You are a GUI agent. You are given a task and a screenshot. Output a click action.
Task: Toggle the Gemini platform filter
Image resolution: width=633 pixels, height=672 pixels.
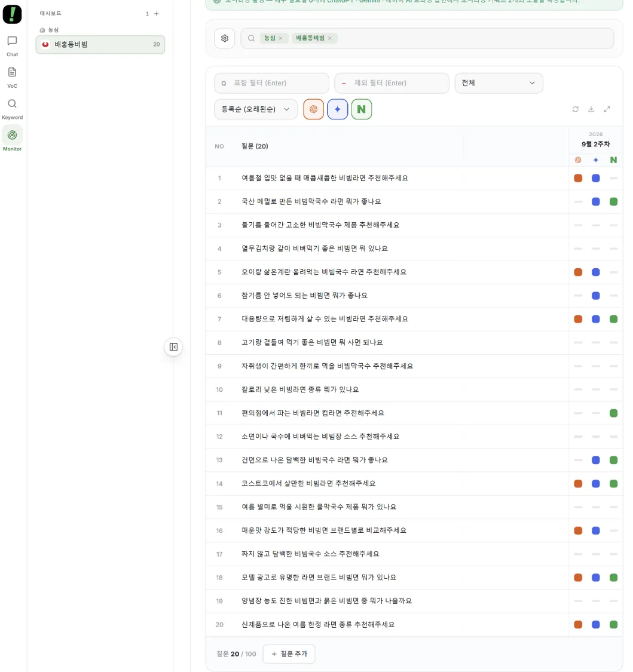338,109
